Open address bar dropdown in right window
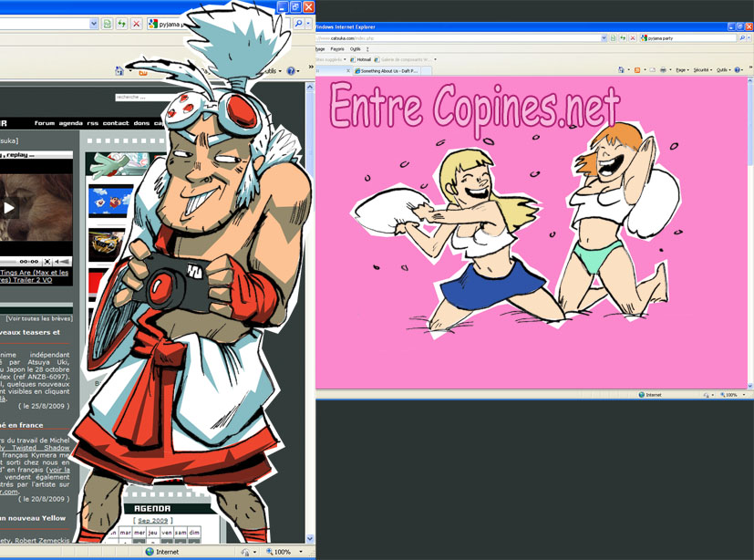This screenshot has width=754, height=560. pyautogui.click(x=604, y=38)
